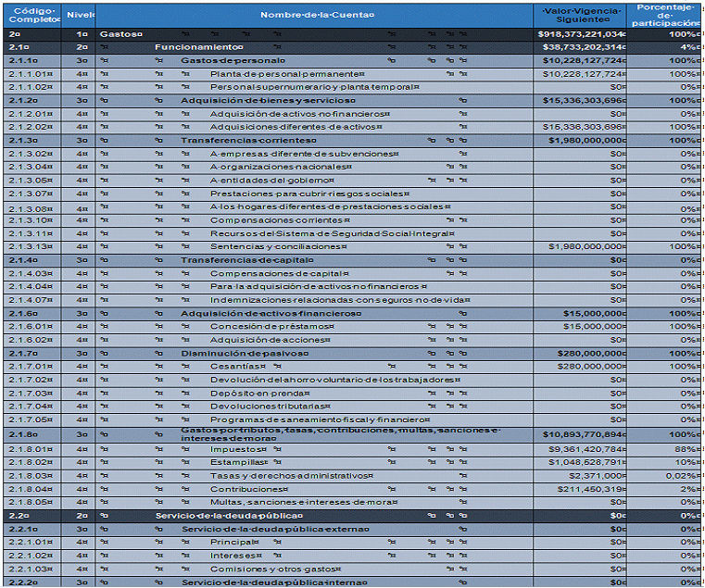Select the 'Porcentaje de participación' header cell
This screenshot has height=588, width=705.
pos(664,16)
